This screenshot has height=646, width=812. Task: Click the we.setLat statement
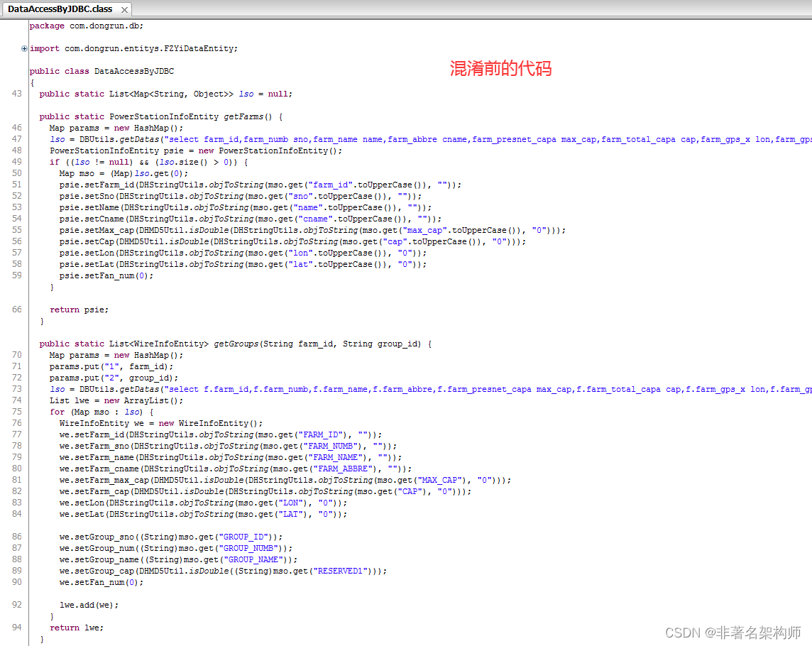coord(203,515)
